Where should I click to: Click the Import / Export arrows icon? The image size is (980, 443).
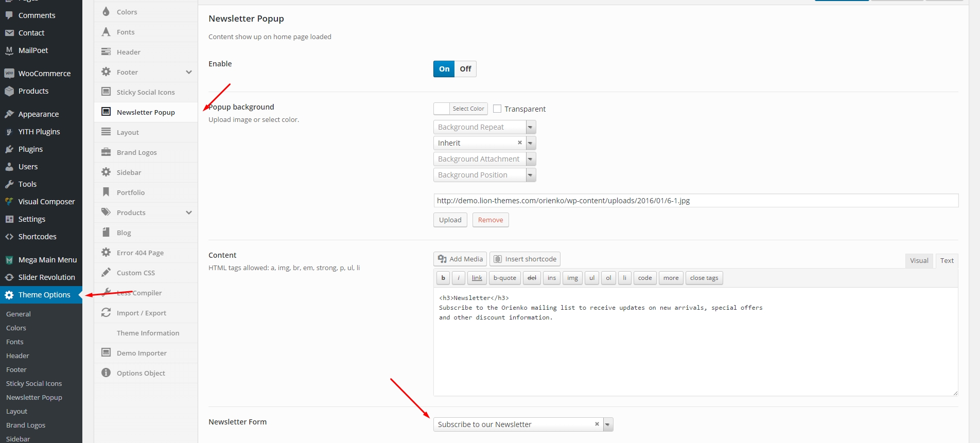pos(106,313)
